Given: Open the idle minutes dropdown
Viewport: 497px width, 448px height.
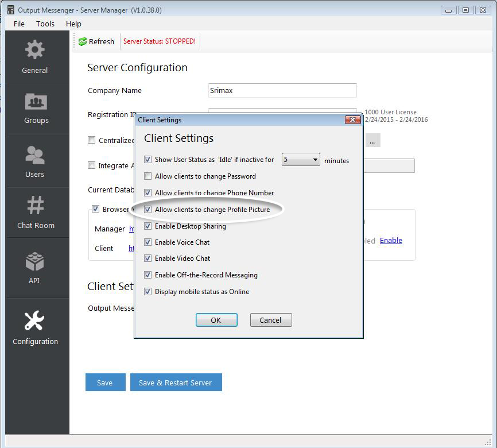Looking at the screenshot, I should coord(301,159).
